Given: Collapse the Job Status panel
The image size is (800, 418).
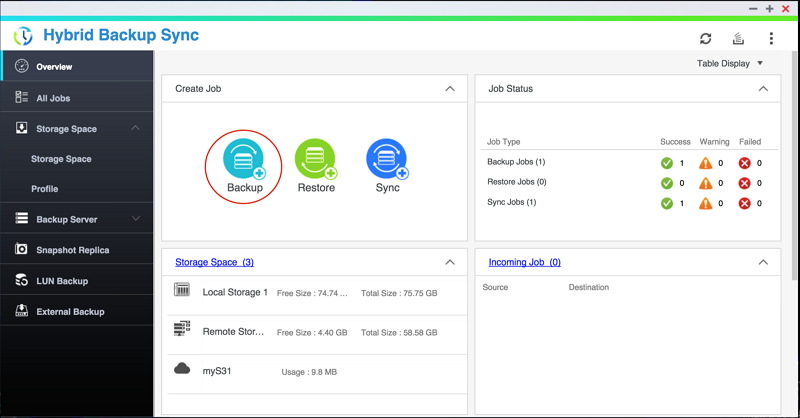Looking at the screenshot, I should coord(763,89).
